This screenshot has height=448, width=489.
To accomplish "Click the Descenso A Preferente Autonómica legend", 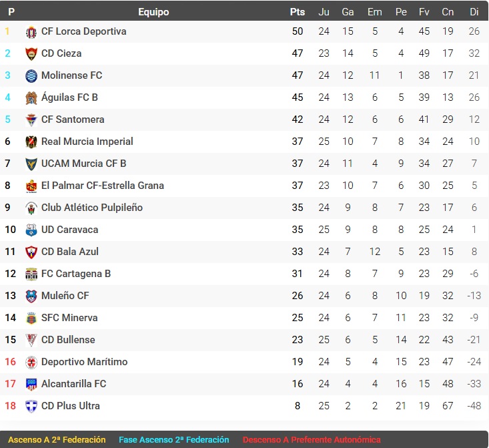I will tap(312, 439).
